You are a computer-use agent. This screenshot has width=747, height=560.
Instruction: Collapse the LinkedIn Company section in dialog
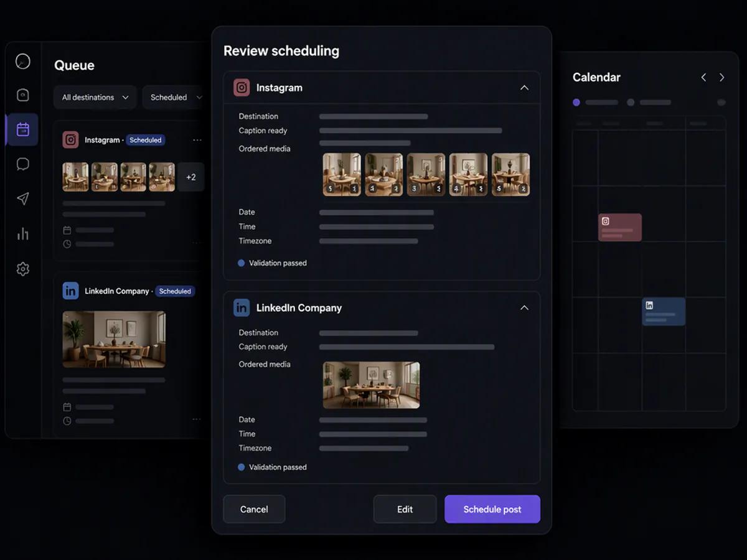tap(524, 307)
